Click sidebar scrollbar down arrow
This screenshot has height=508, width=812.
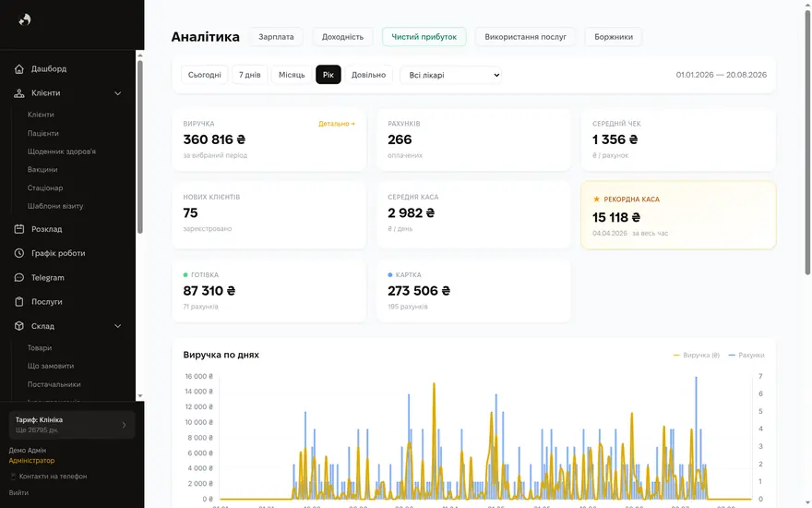point(140,396)
